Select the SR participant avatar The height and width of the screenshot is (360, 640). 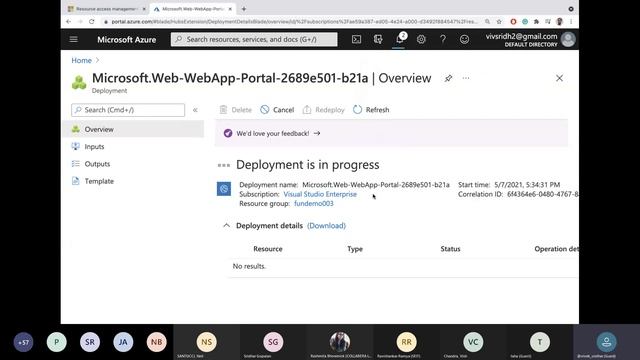(90, 342)
